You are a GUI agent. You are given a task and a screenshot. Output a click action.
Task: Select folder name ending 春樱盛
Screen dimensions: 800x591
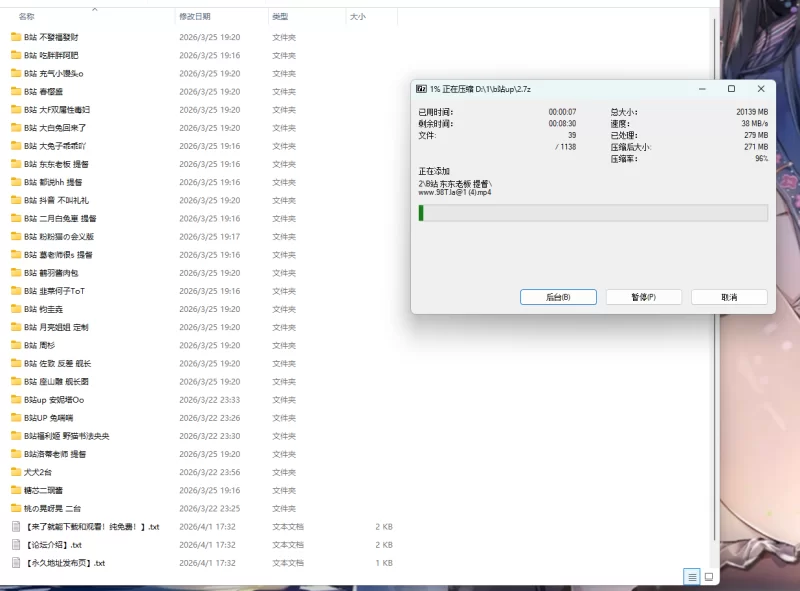point(43,91)
